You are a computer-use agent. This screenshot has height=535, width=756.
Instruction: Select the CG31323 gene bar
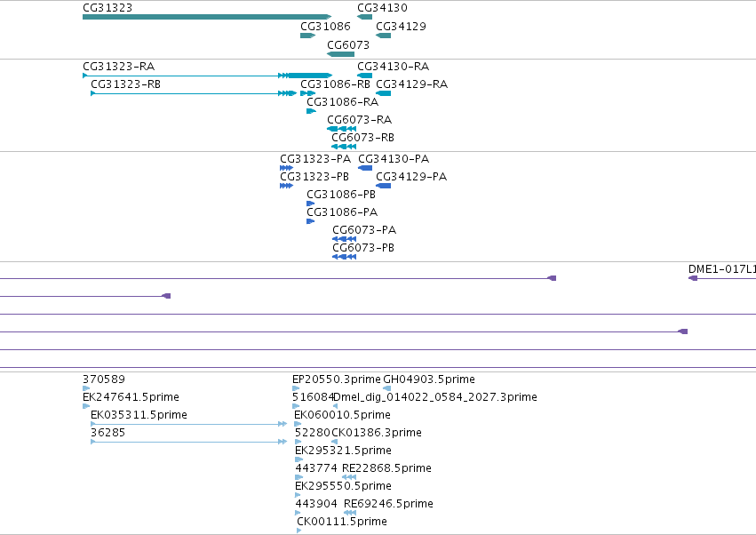tap(207, 17)
